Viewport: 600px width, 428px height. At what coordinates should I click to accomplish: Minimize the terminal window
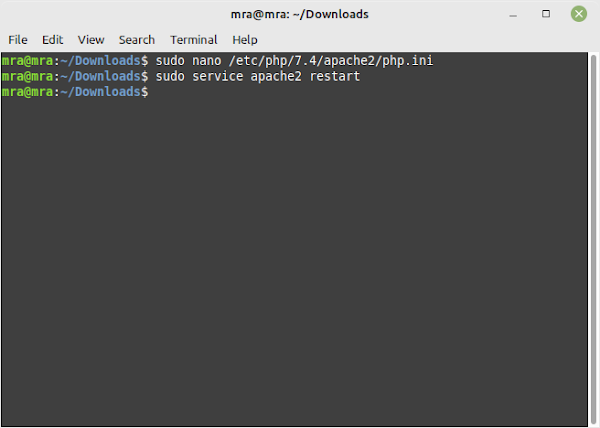(513, 16)
